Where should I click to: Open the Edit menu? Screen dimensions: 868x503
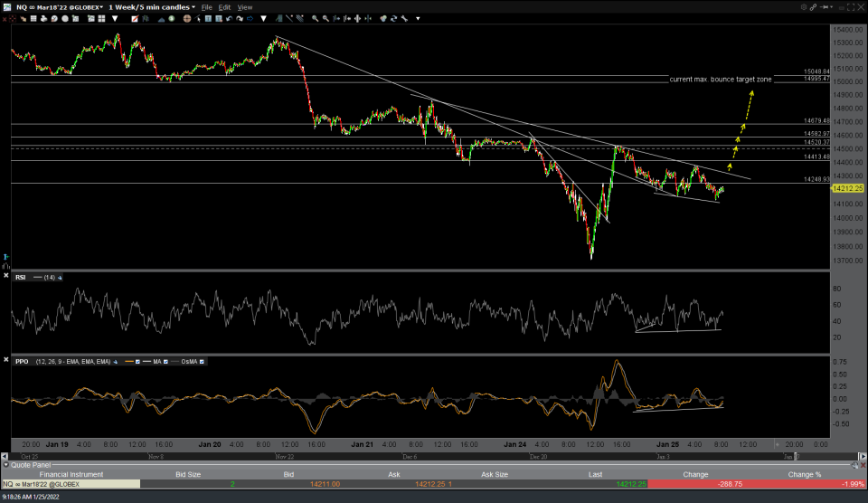(224, 7)
